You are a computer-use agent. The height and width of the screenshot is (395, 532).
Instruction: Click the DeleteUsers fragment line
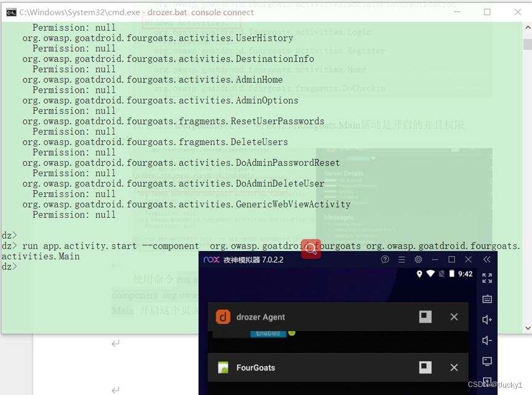tap(155, 142)
